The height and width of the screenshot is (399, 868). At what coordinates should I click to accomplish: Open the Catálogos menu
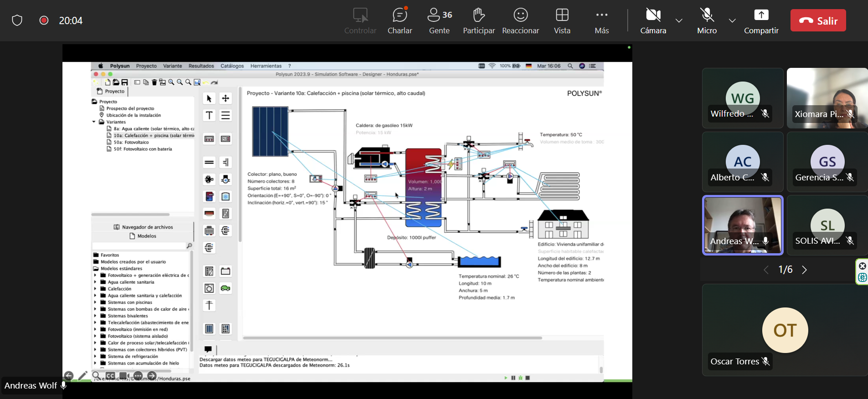[232, 66]
